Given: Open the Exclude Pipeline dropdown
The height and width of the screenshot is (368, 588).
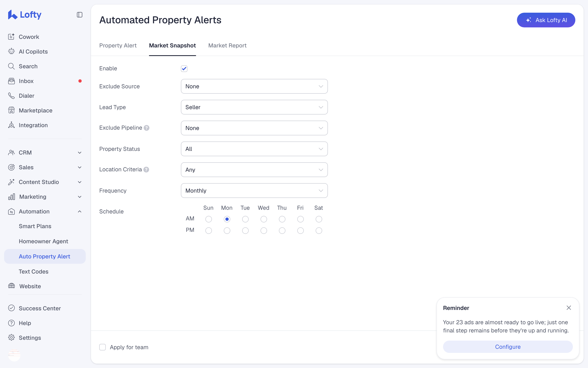Looking at the screenshot, I should coord(254,128).
